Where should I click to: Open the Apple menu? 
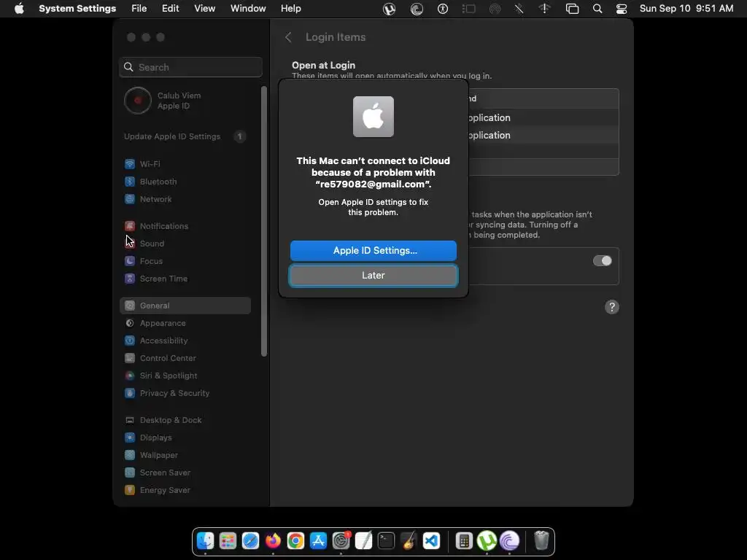[x=19, y=9]
